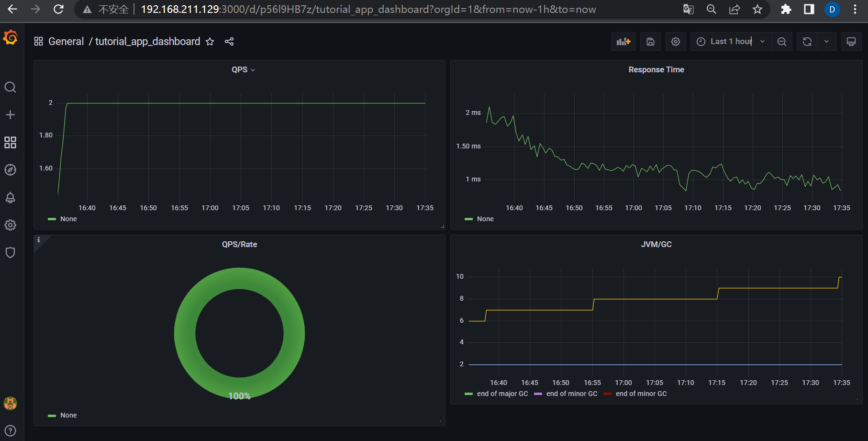
Task: Toggle the None series in QPS/Rate legend
Action: [68, 415]
